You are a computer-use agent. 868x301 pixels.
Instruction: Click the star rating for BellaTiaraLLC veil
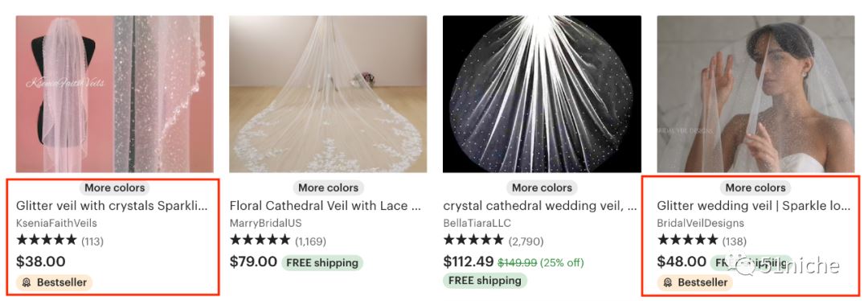[474, 240]
